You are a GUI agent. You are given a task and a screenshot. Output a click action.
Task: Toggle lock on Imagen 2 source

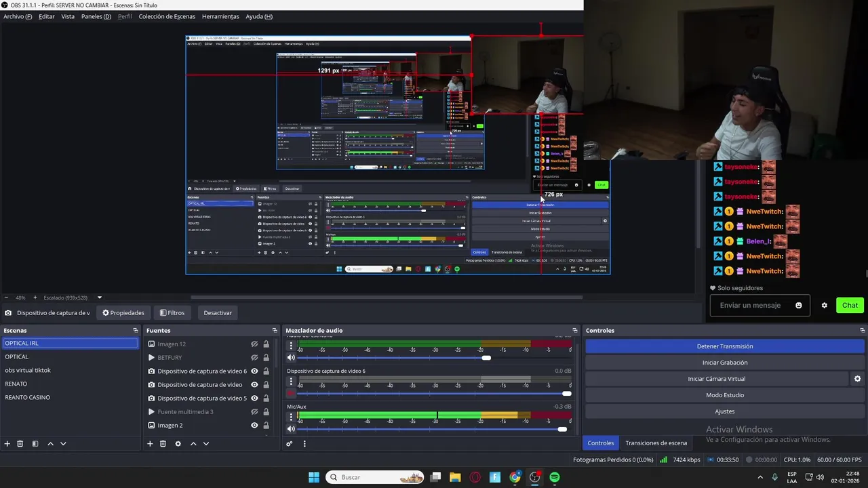pyautogui.click(x=266, y=425)
